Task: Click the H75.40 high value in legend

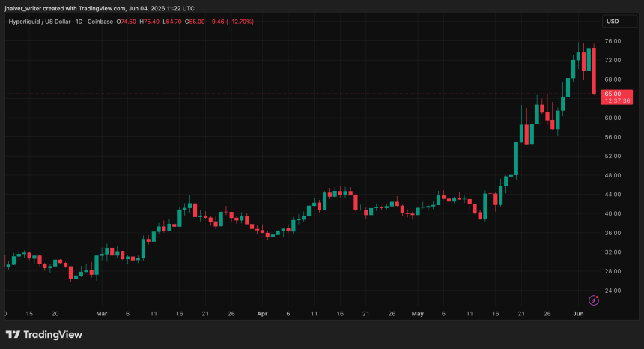Action: pos(150,22)
